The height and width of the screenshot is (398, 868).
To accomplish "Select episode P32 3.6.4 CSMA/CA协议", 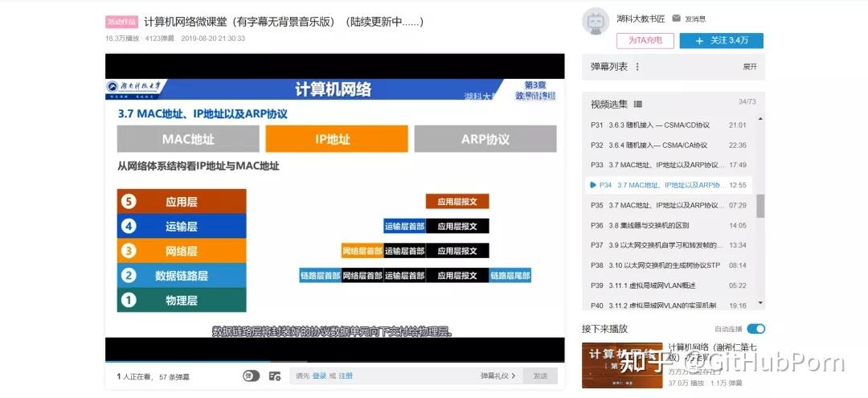I will click(669, 145).
